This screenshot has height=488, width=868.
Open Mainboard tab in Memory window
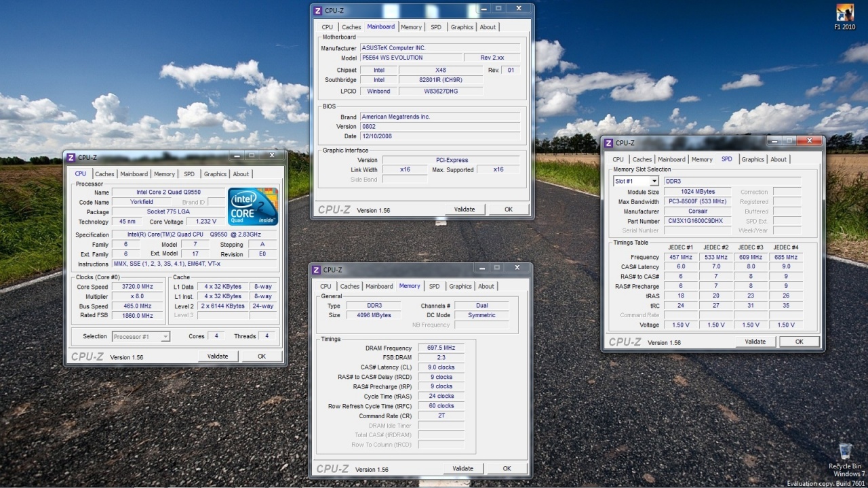(x=379, y=286)
